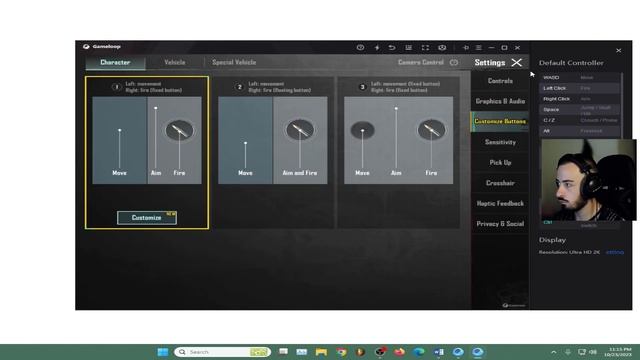Click the Gameloop pin window icon

click(466, 47)
